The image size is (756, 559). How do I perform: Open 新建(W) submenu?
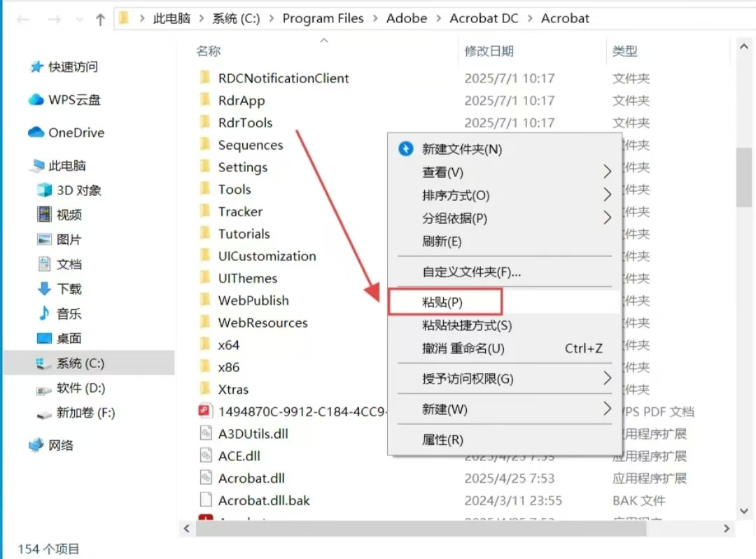(504, 409)
